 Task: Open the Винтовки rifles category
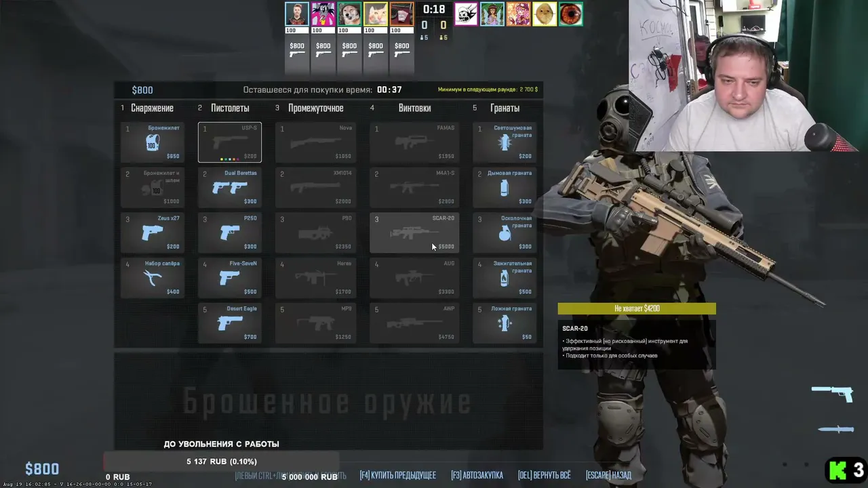(x=414, y=108)
